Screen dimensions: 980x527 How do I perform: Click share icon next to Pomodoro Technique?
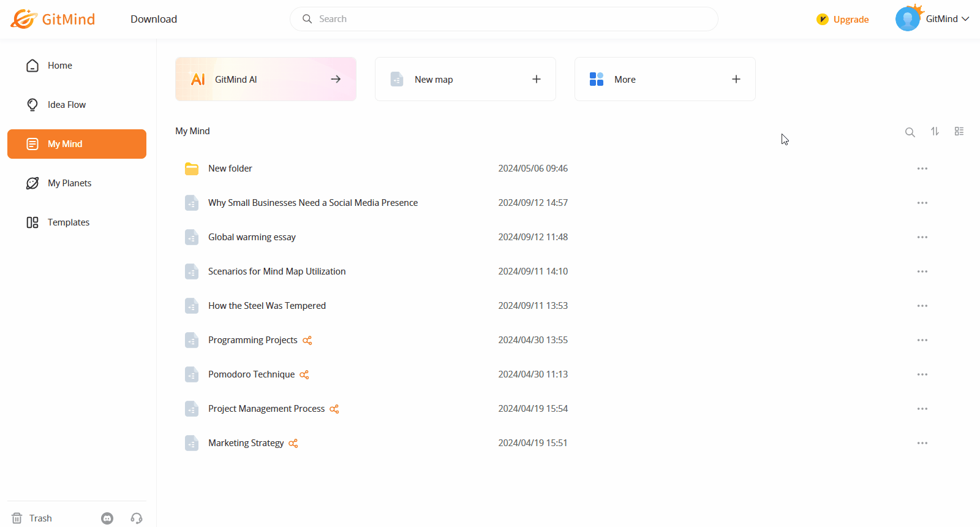click(x=304, y=375)
